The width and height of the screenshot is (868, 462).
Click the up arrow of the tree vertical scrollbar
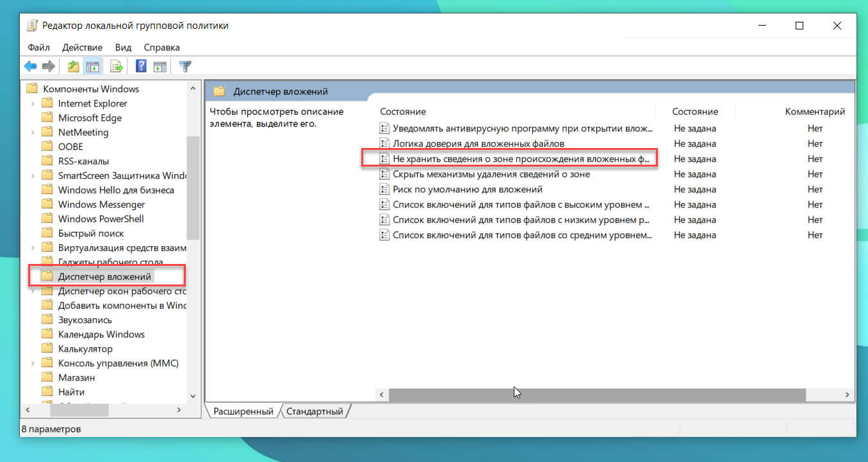click(x=193, y=88)
